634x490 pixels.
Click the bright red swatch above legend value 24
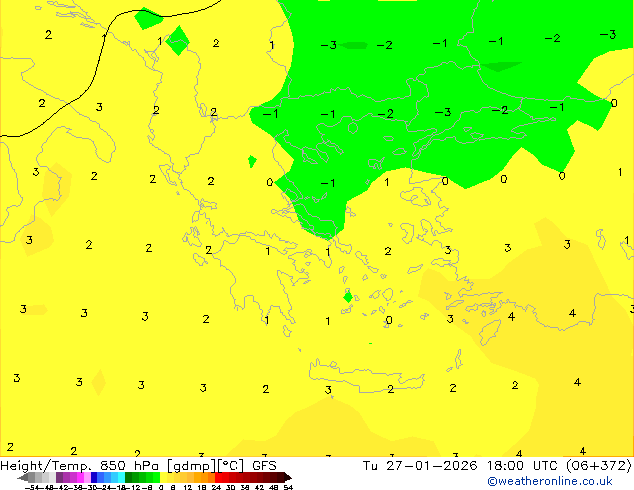point(218,477)
